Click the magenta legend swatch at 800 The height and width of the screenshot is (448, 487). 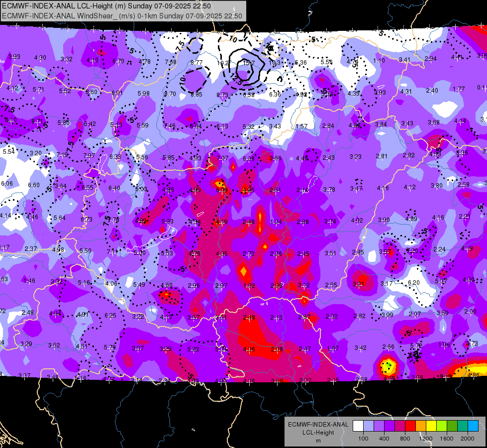(x=400, y=426)
